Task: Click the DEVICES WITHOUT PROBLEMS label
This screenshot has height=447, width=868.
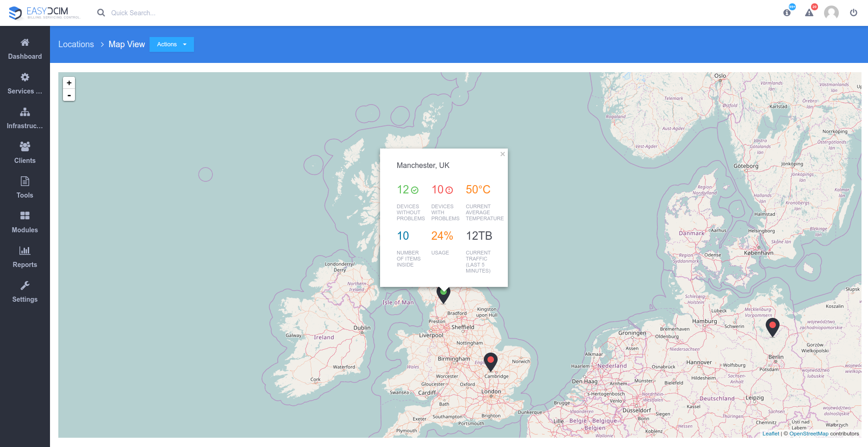Action: (411, 212)
